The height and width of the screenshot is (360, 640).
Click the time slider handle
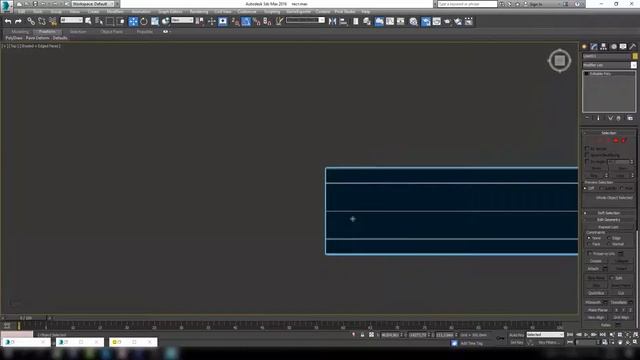click(x=25, y=318)
